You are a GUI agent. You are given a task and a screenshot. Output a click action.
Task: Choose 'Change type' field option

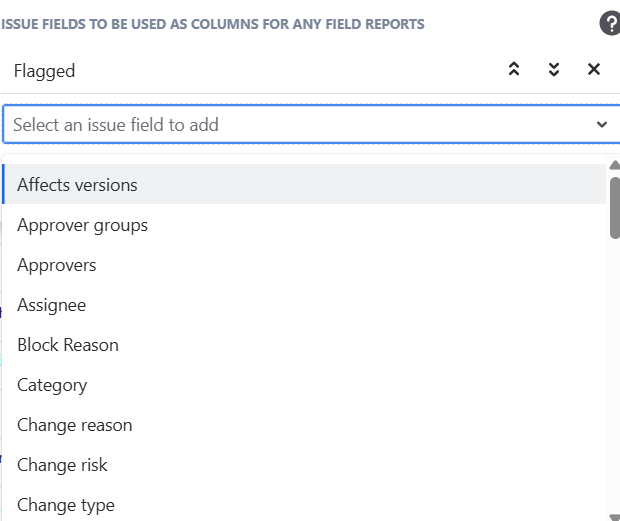coord(66,505)
